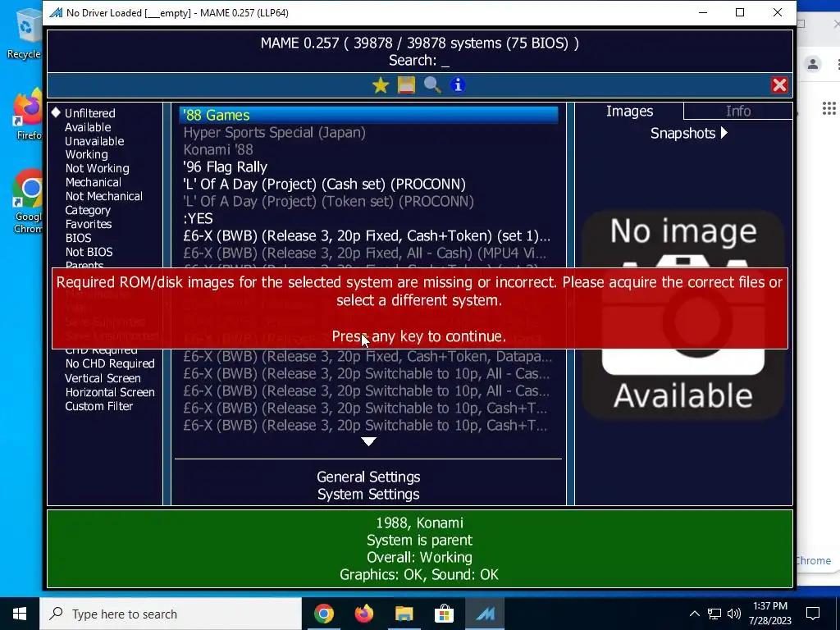The height and width of the screenshot is (630, 840).
Task: Open System Settings
Action: click(x=368, y=494)
